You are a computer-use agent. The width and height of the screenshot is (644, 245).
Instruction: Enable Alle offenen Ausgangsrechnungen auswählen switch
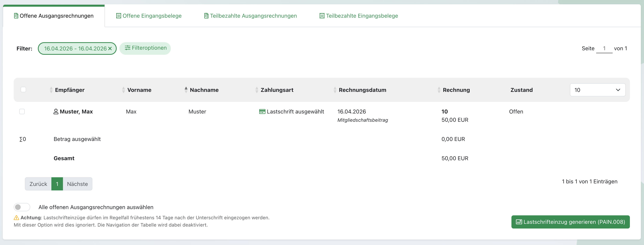coord(22,207)
